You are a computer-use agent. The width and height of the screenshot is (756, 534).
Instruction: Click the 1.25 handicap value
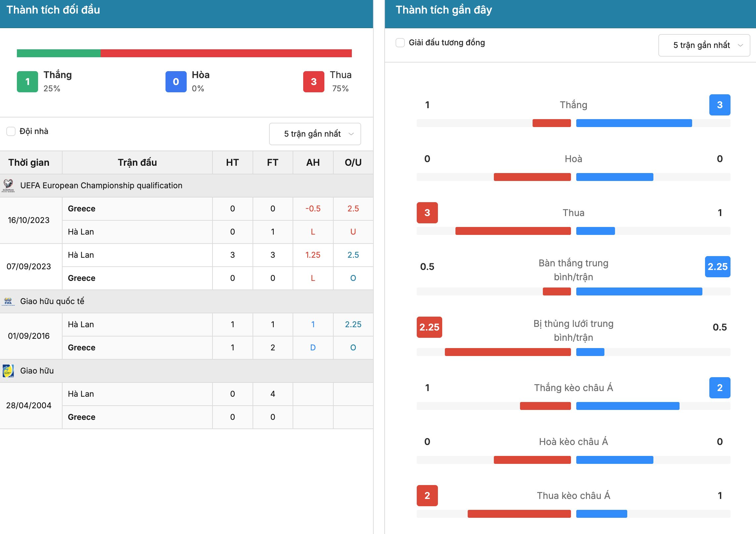coord(313,255)
